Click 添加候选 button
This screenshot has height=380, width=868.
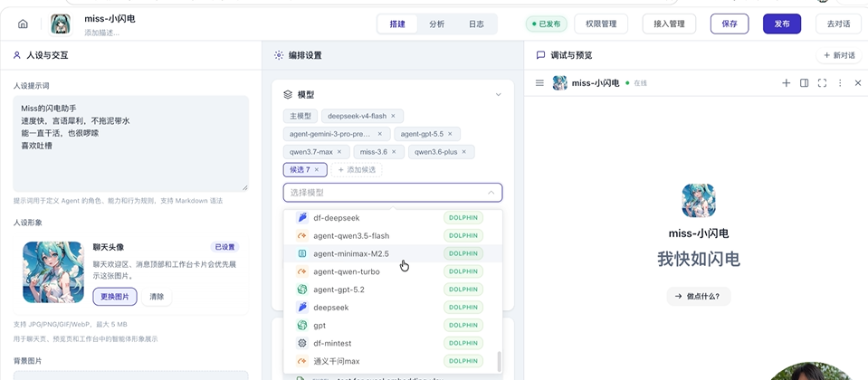357,170
